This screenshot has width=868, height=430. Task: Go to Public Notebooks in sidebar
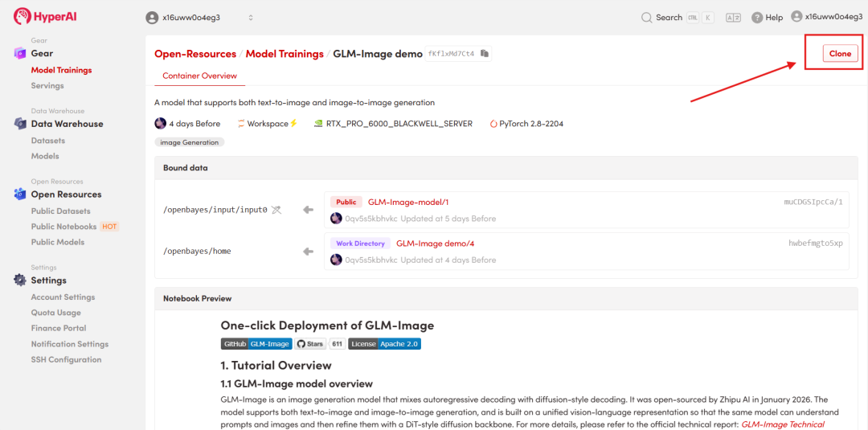point(63,227)
